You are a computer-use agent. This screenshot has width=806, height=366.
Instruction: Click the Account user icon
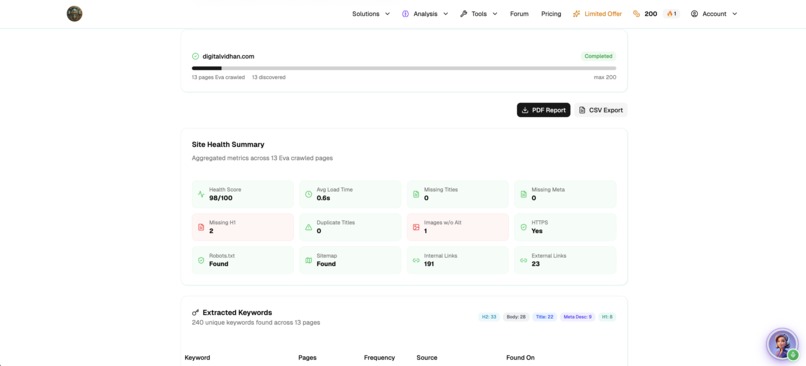[694, 14]
